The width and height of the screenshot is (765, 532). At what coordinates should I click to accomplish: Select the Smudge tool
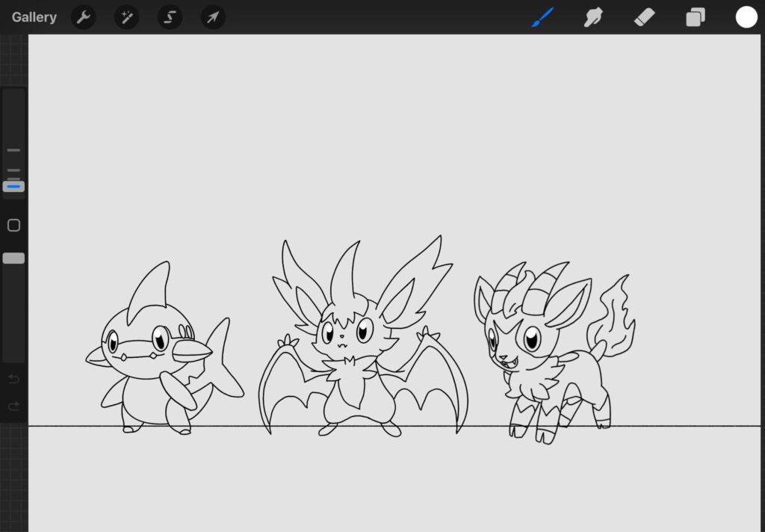pyautogui.click(x=594, y=17)
